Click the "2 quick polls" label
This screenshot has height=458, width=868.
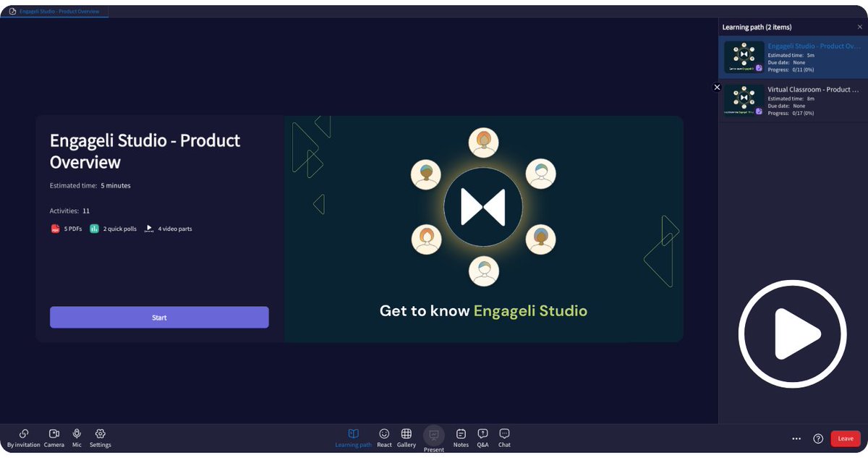coord(120,229)
